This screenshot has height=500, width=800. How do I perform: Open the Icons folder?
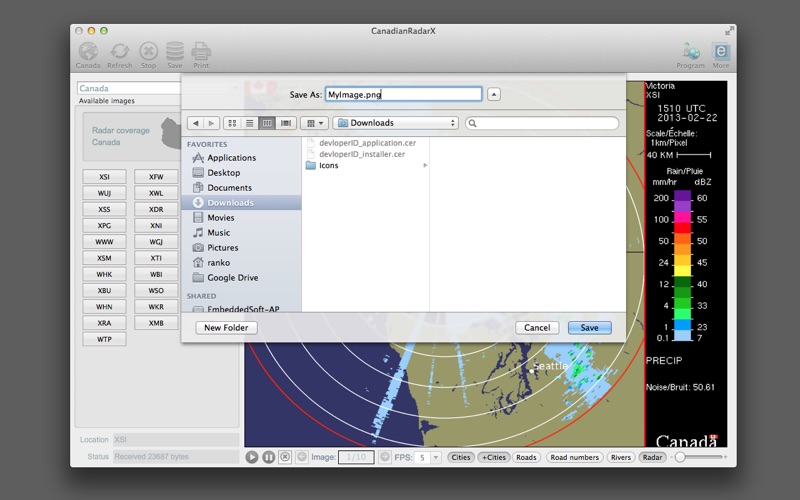[366, 165]
